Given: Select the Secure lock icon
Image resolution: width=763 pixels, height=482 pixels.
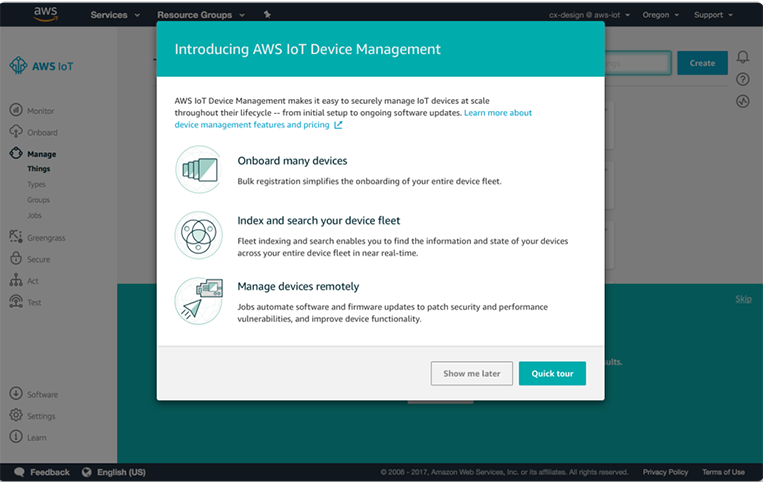Looking at the screenshot, I should (16, 258).
